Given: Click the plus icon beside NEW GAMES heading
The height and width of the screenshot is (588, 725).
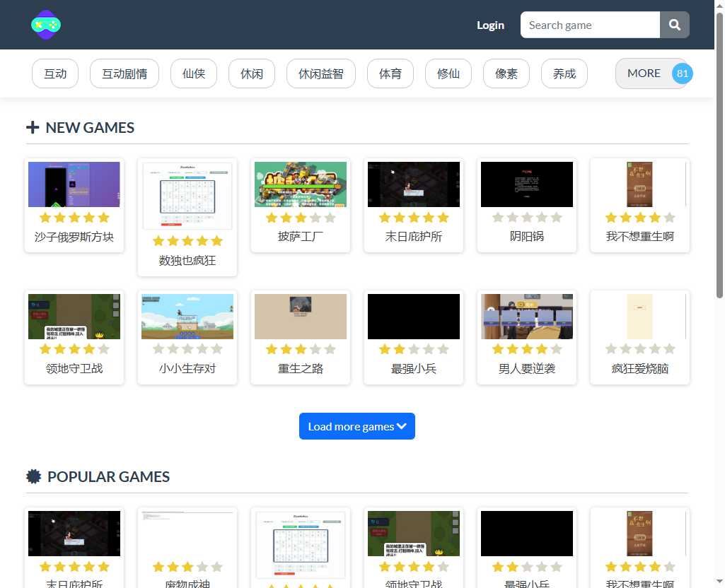Looking at the screenshot, I should click(x=33, y=127).
